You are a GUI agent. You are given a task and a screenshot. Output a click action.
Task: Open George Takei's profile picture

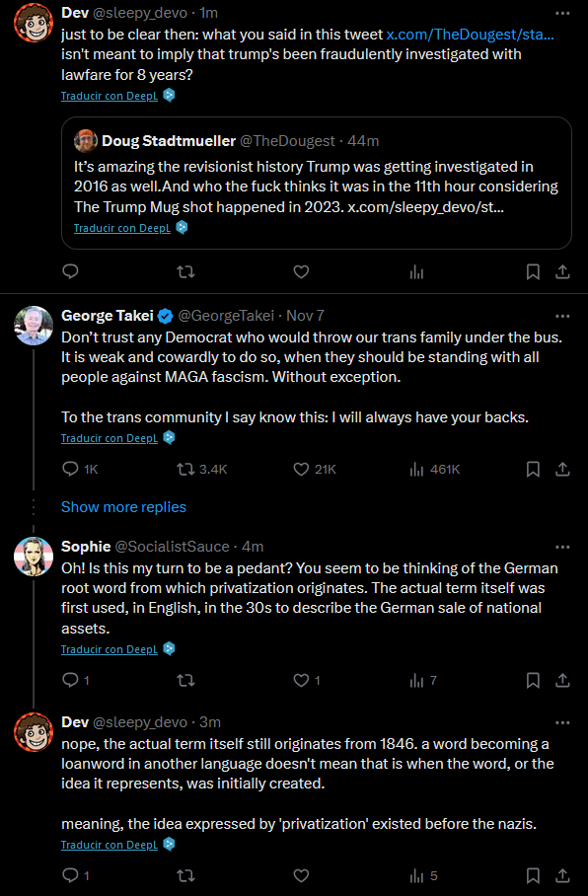coord(34,326)
